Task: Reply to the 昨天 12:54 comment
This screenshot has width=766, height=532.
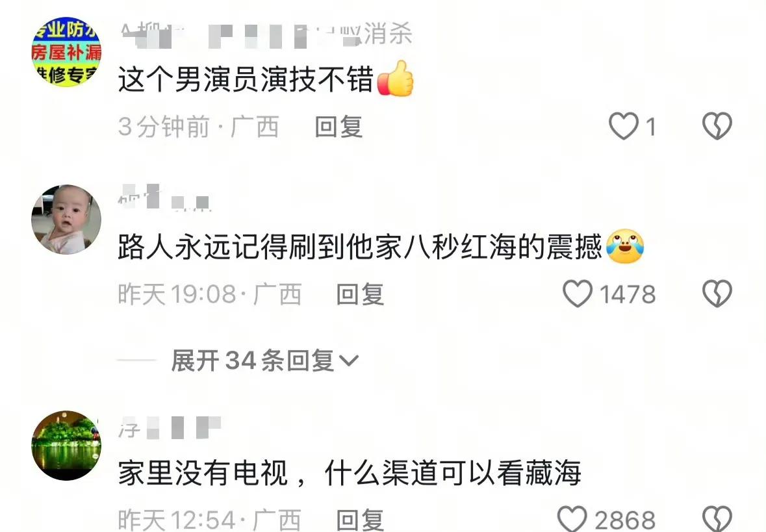Action: click(360, 520)
